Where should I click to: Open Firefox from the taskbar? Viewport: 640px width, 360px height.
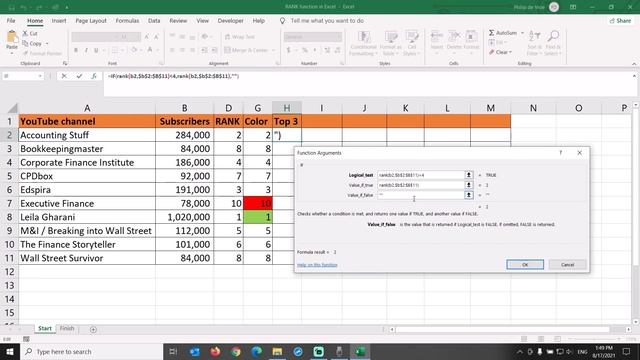pos(215,351)
